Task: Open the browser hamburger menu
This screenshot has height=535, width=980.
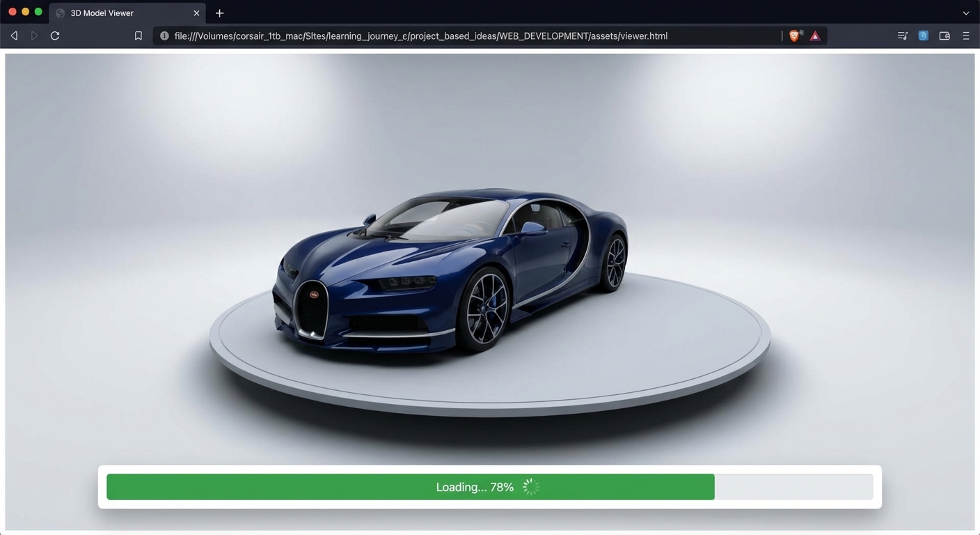Action: (966, 36)
